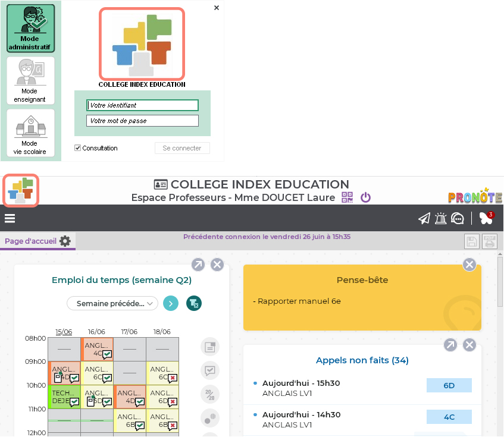This screenshot has width=504, height=437.
Task: Open ANGL 6B lesson on 18/06
Action: (x=162, y=420)
